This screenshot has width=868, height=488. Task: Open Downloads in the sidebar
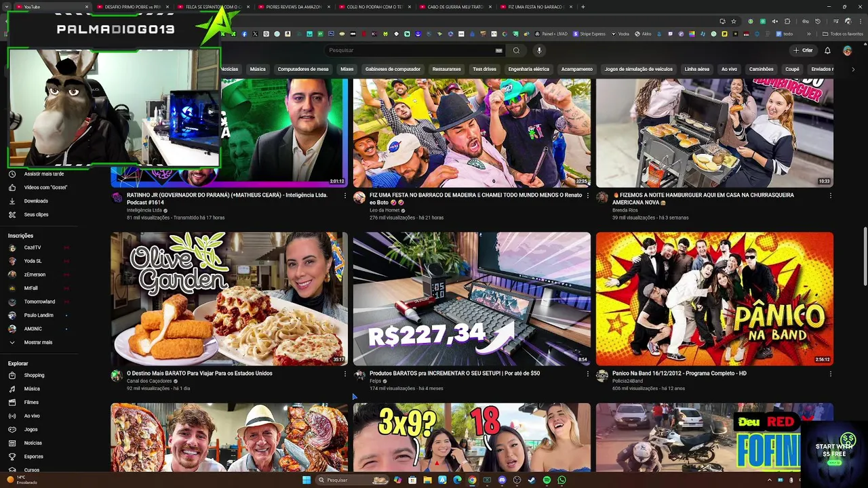click(x=36, y=201)
